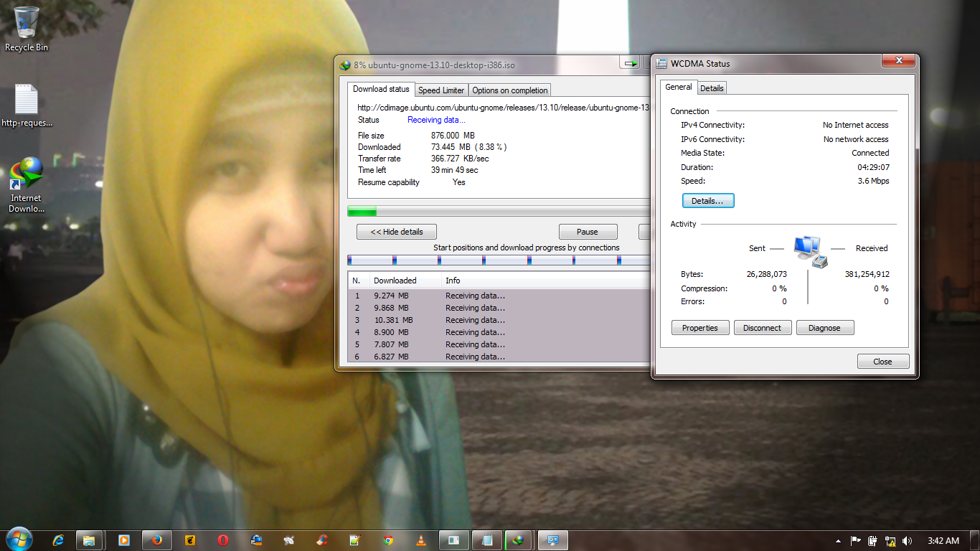
Task: Open Windows Explorer from taskbar
Action: click(x=89, y=540)
